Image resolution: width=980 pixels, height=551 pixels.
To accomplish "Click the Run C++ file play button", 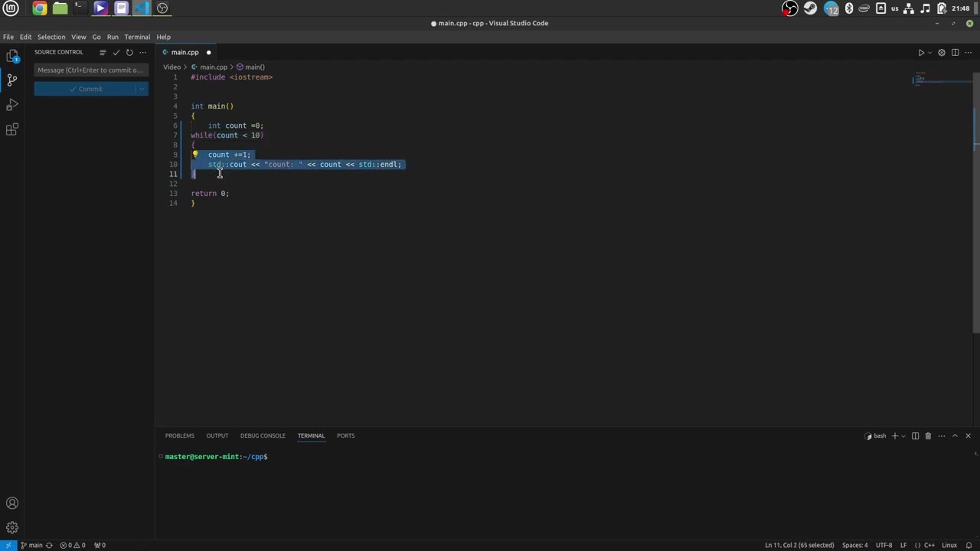I will pos(921,53).
